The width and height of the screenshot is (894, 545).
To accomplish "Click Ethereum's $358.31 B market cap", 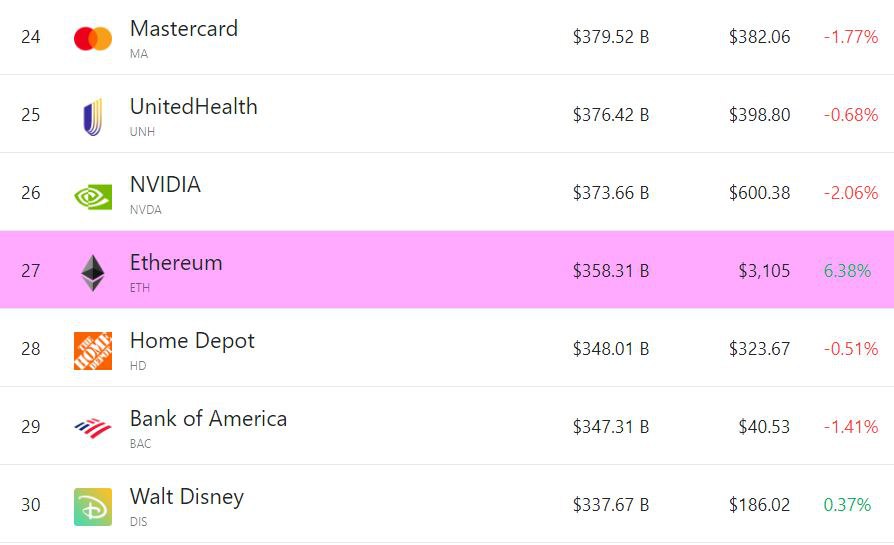I will [x=611, y=271].
